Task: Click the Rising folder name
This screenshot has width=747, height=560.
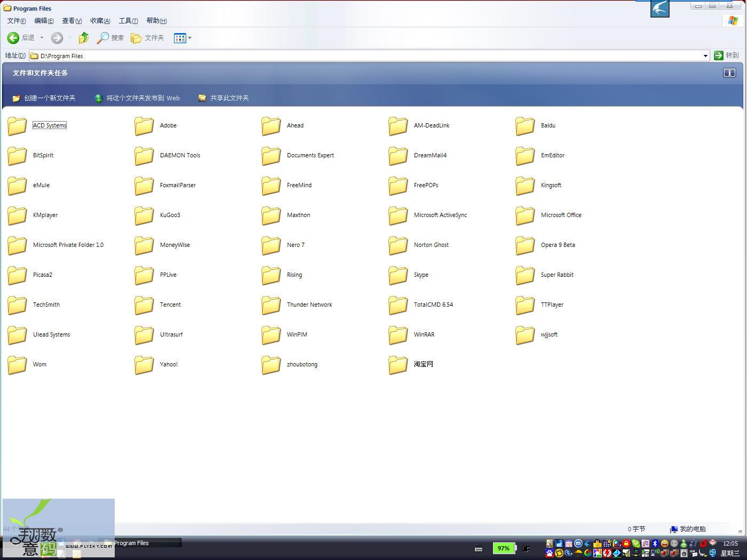Action: 295,275
